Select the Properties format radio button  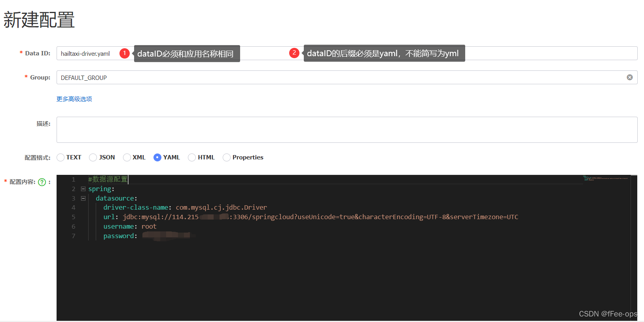coord(227,157)
